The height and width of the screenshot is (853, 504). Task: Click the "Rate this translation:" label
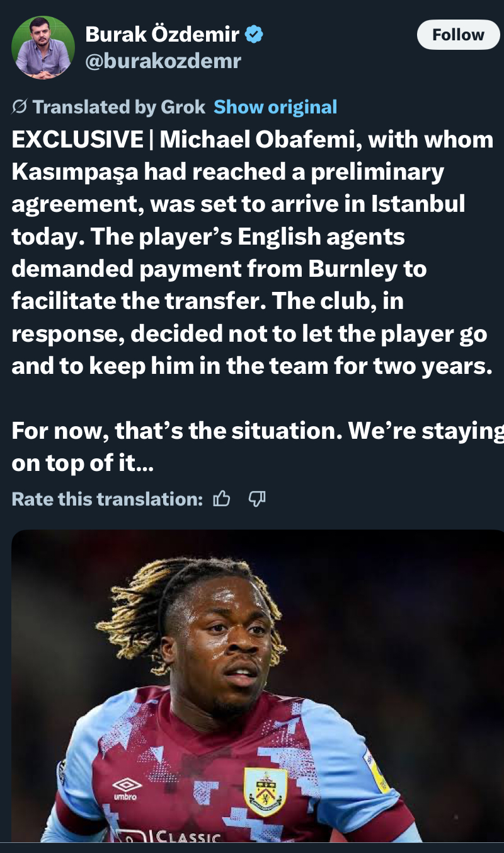[107, 499]
